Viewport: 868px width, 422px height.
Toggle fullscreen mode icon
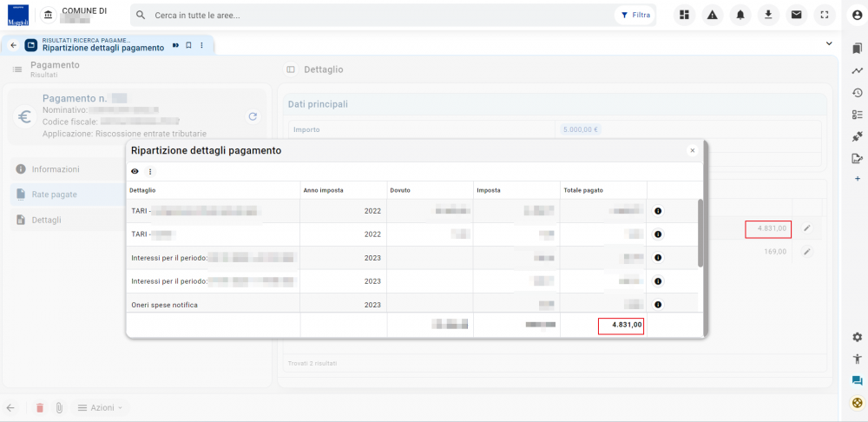pyautogui.click(x=825, y=15)
